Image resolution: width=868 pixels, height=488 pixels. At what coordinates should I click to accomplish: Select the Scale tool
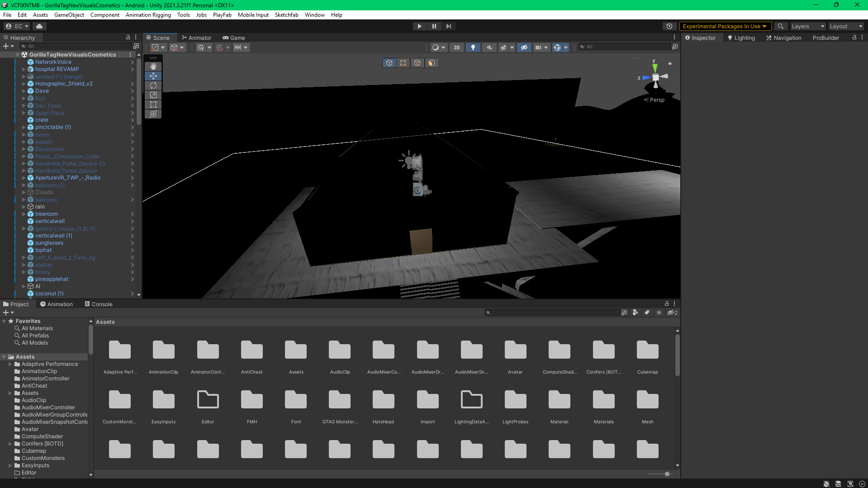click(153, 95)
